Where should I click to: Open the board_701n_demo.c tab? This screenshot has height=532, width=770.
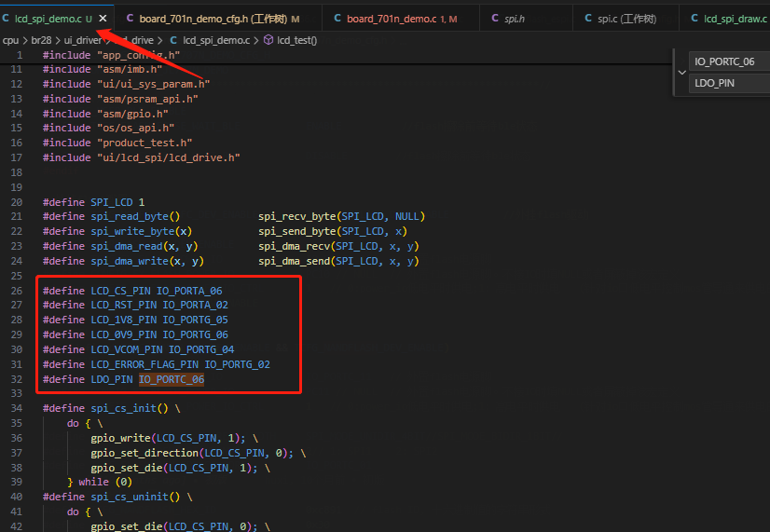pos(401,19)
